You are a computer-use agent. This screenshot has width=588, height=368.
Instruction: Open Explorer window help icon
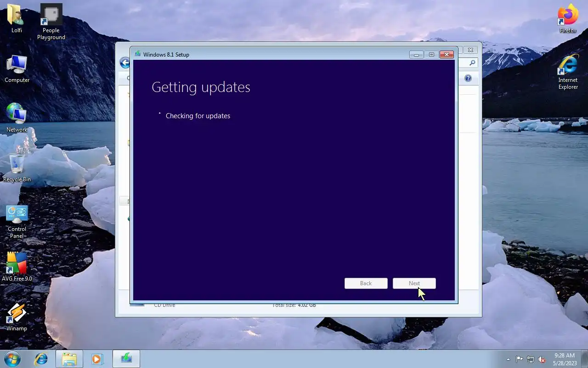468,78
